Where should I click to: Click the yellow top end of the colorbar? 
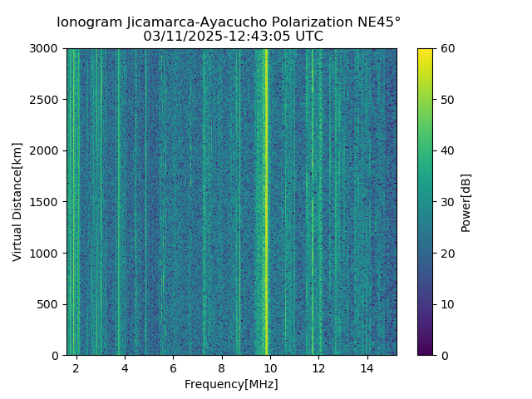coord(425,51)
